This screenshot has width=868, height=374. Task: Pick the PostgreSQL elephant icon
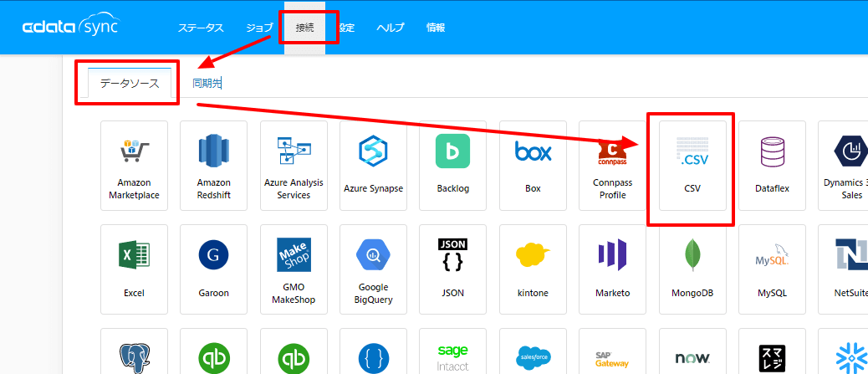[134, 358]
